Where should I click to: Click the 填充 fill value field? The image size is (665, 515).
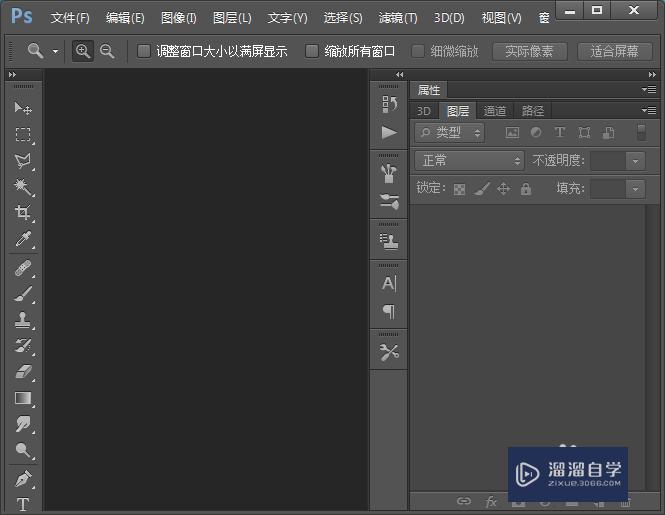tap(608, 189)
